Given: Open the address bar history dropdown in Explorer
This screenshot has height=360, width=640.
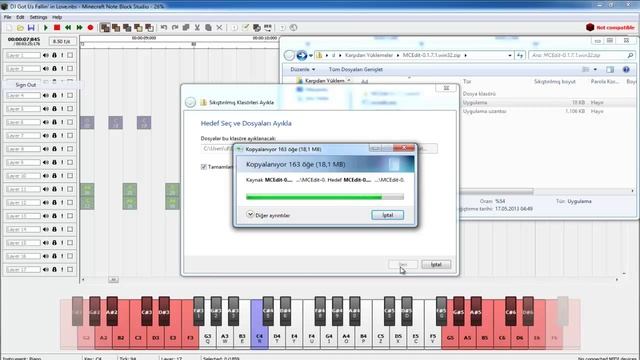Looking at the screenshot, I should click(x=510, y=55).
